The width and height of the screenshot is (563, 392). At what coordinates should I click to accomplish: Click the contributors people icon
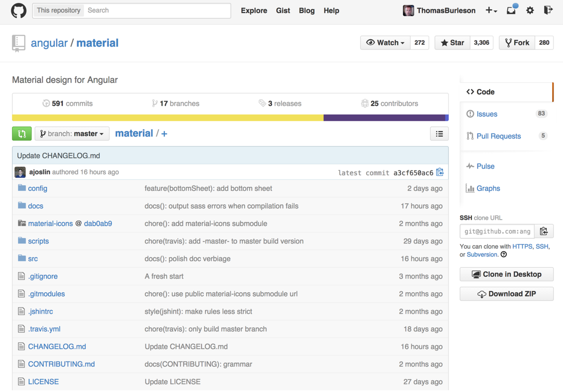(365, 104)
